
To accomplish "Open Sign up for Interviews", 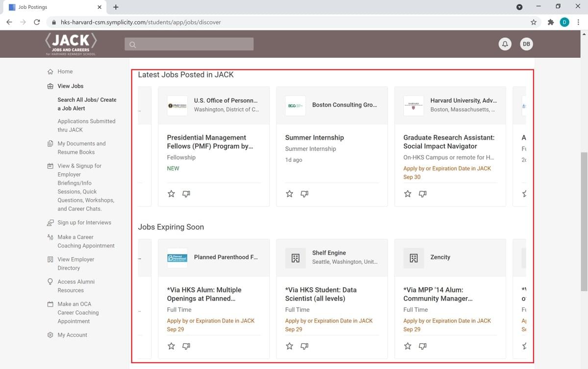I will pos(84,223).
